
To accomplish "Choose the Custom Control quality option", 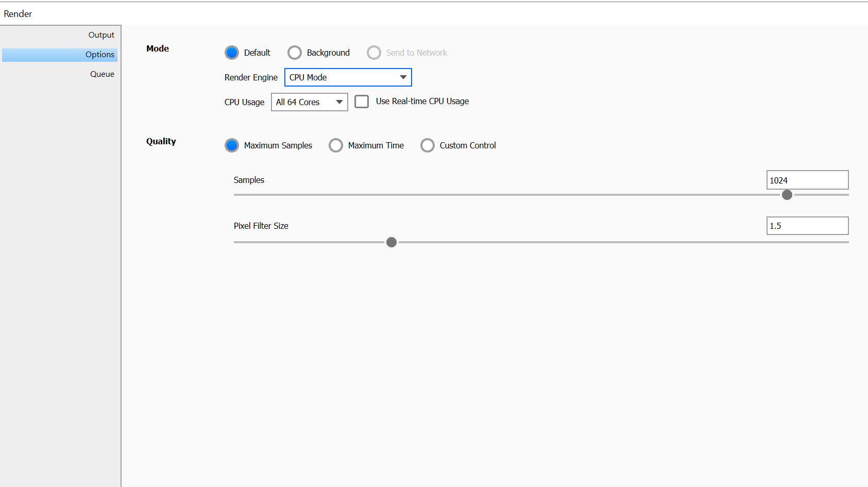I will pyautogui.click(x=428, y=145).
